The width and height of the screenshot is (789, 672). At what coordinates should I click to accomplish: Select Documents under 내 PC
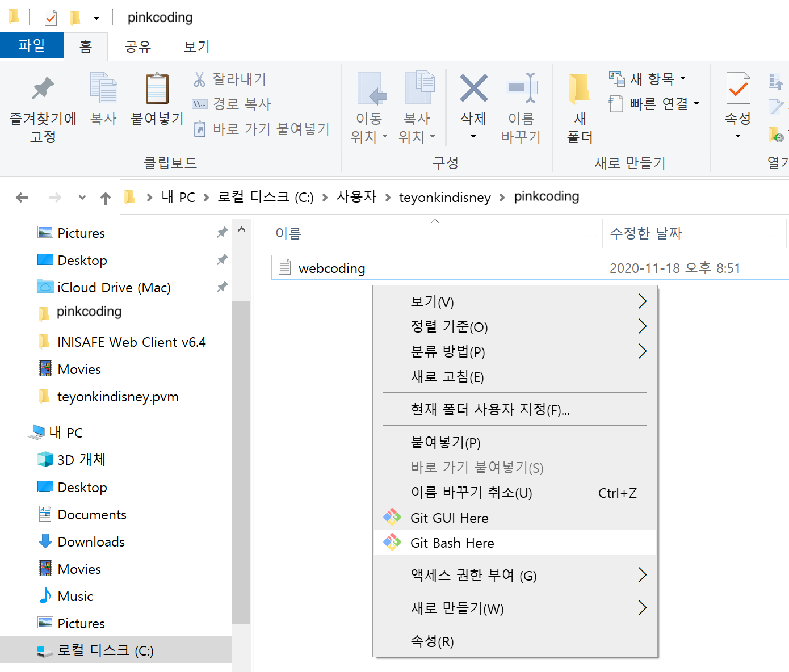point(92,515)
